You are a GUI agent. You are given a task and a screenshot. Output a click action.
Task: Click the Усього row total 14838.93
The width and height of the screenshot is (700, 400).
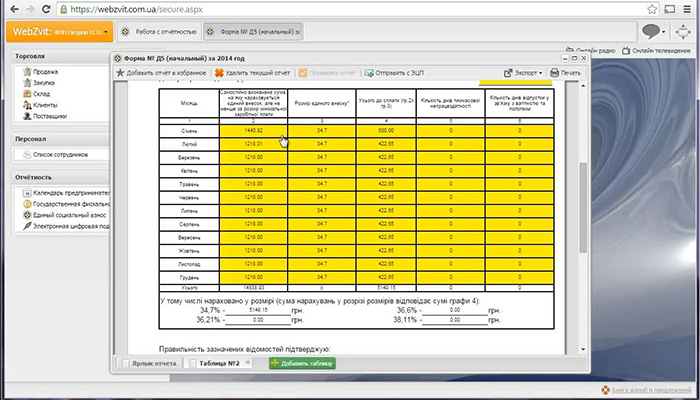point(253,288)
